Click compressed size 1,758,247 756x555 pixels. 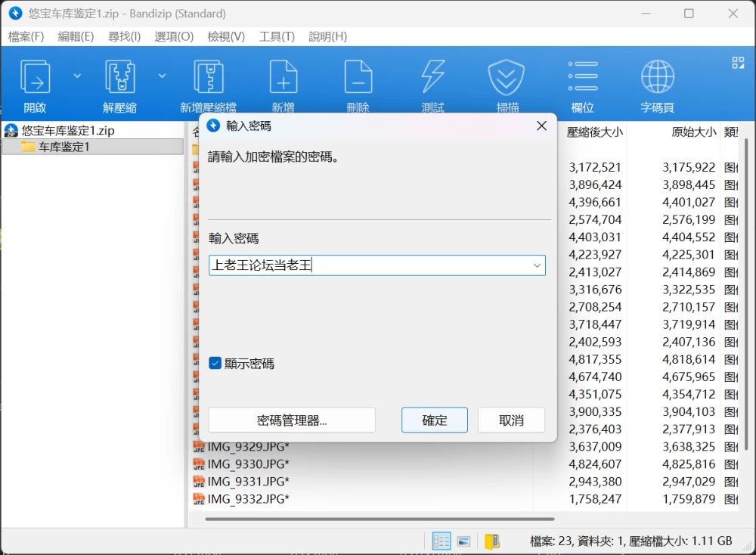coord(595,498)
